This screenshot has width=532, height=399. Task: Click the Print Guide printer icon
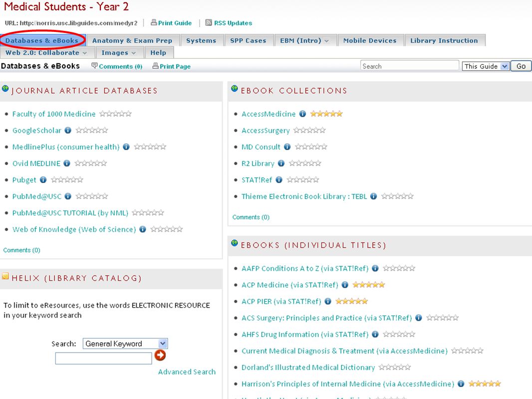pyautogui.click(x=154, y=22)
